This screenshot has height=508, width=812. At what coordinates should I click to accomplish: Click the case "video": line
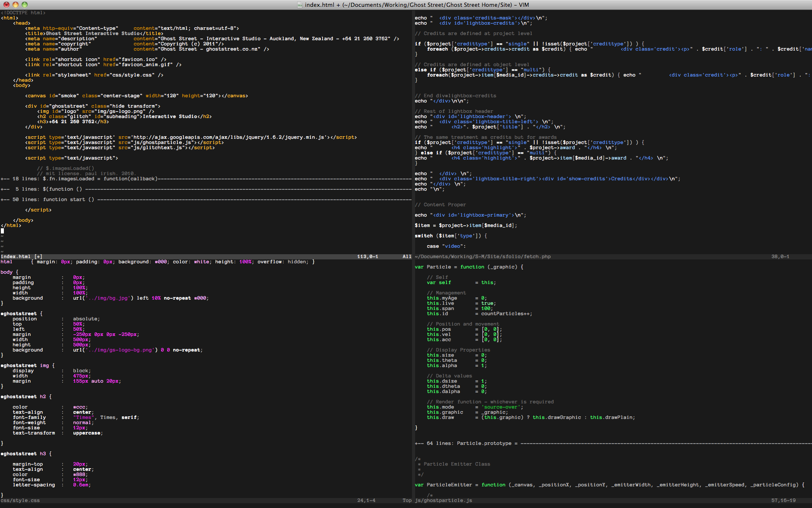pyautogui.click(x=447, y=246)
